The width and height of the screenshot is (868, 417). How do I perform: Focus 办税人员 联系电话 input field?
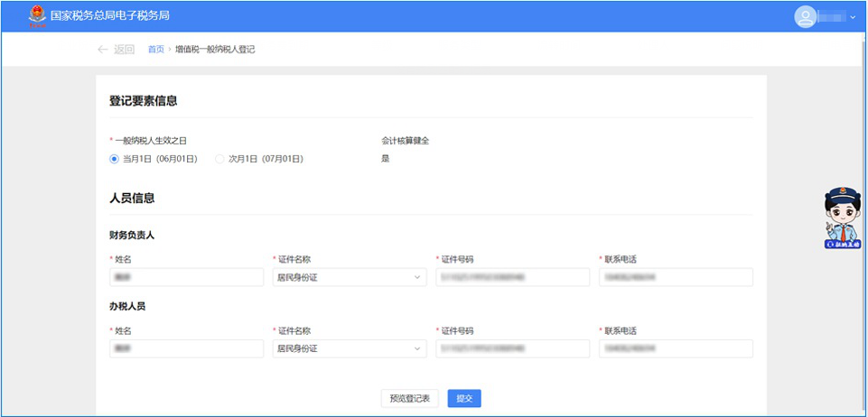[x=676, y=348]
